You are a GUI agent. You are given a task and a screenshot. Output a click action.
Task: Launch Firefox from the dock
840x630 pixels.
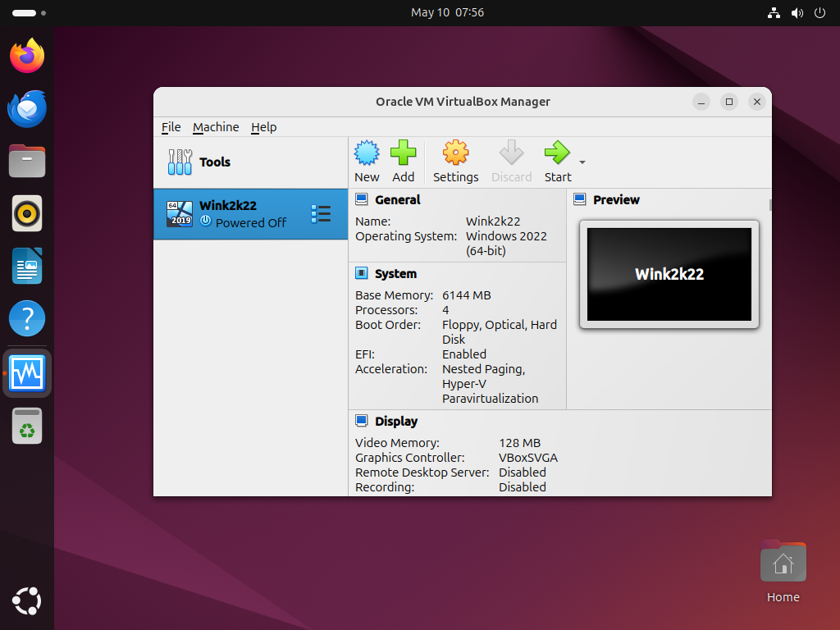point(27,56)
